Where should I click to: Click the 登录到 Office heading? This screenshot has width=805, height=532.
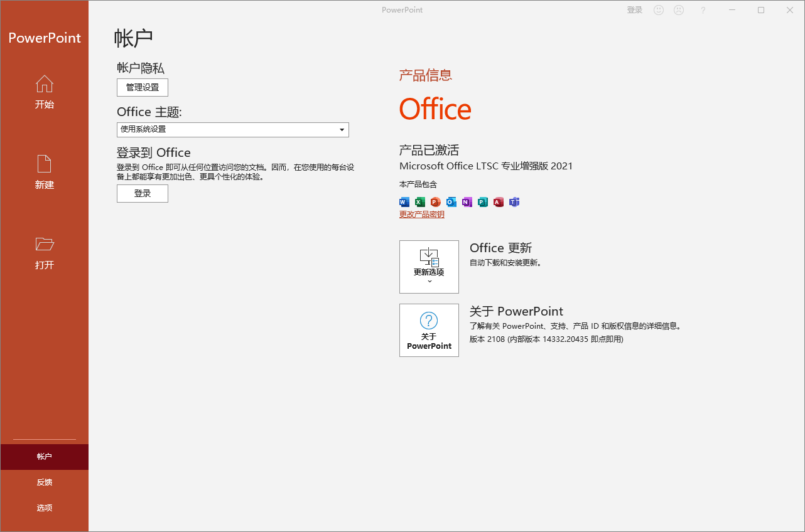(x=154, y=152)
